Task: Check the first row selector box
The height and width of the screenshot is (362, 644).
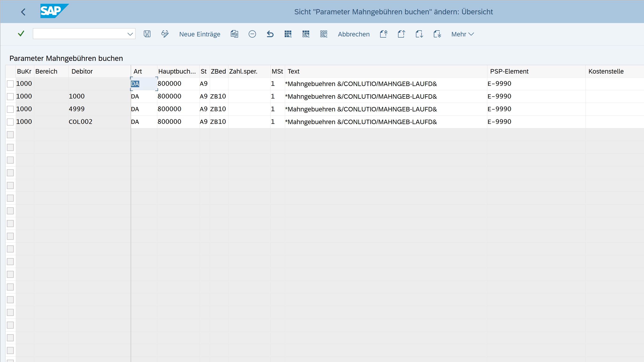Action: point(10,84)
